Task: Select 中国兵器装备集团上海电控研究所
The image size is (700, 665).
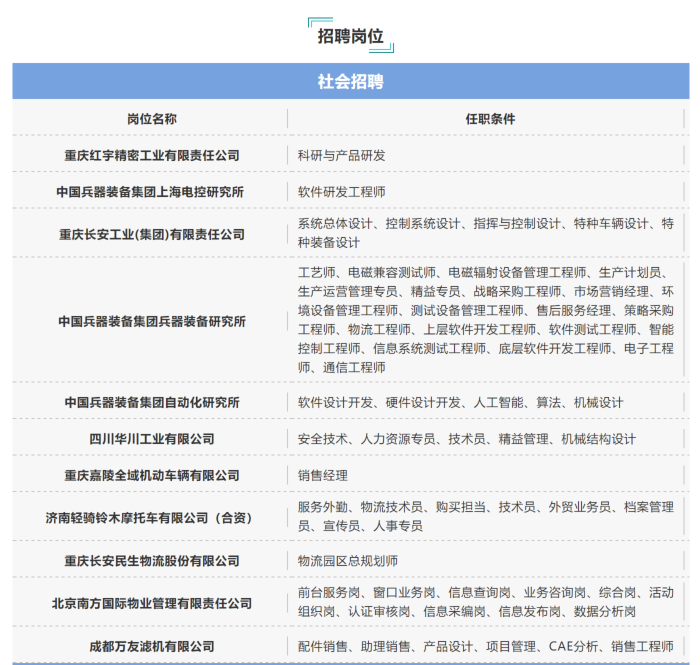Action: (150, 192)
